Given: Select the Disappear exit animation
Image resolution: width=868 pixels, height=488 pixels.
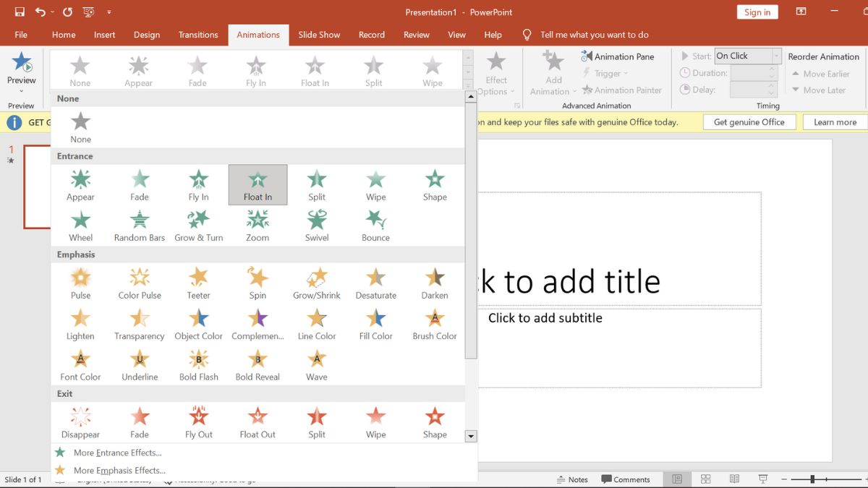Looking at the screenshot, I should pos(80,422).
